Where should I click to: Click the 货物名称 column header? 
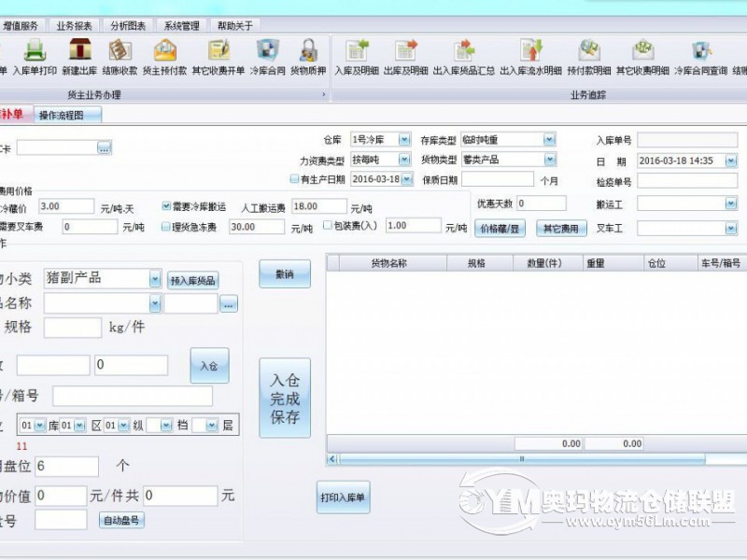(x=393, y=263)
